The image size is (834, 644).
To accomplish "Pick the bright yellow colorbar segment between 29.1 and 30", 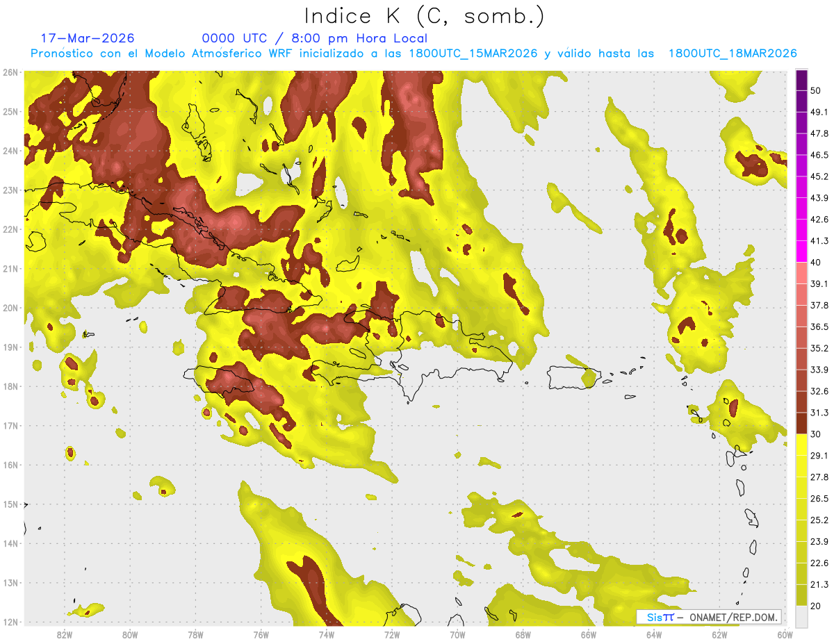I will [801, 445].
